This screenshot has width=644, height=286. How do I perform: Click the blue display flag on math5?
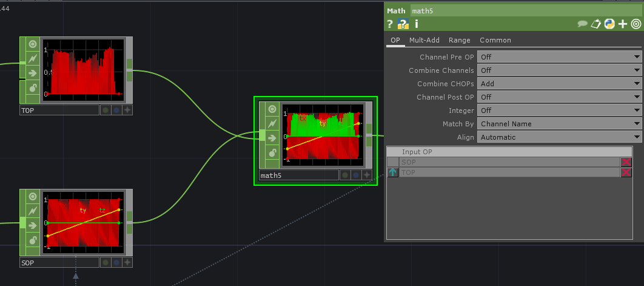click(x=356, y=175)
